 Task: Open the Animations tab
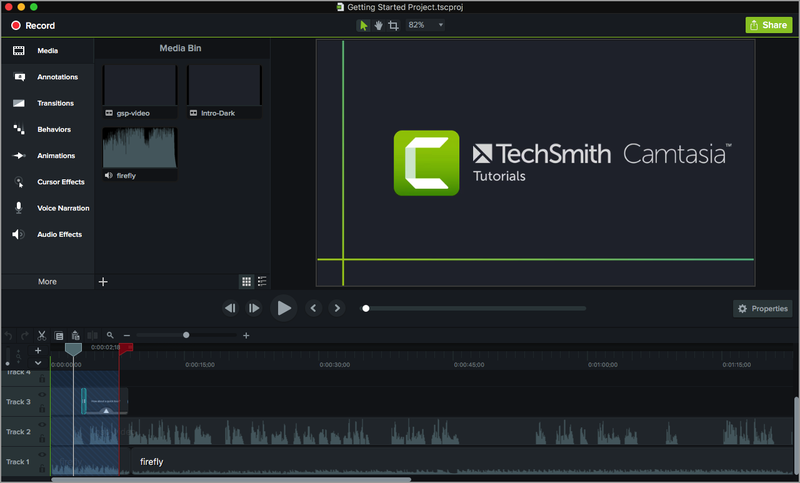click(47, 156)
